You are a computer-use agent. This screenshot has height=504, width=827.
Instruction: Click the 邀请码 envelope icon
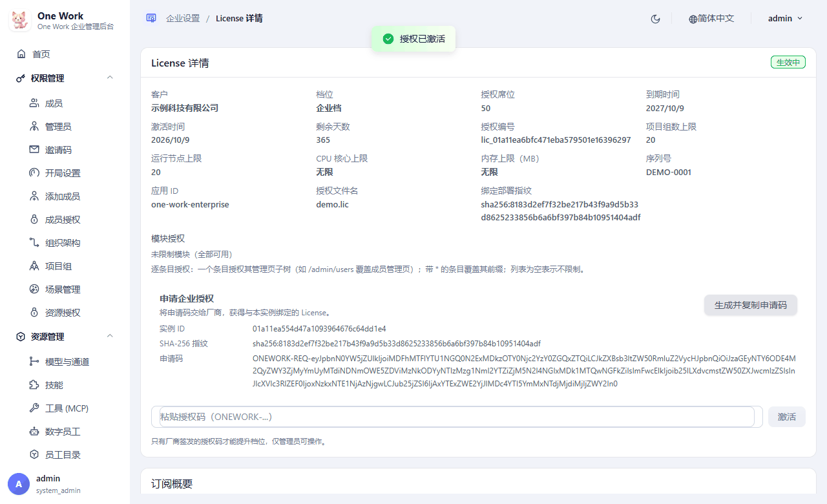34,150
